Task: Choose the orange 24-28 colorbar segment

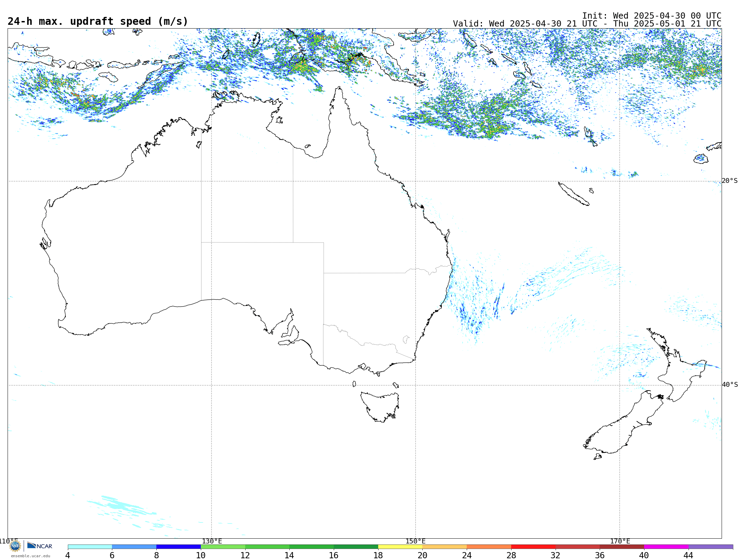Action: click(x=489, y=547)
